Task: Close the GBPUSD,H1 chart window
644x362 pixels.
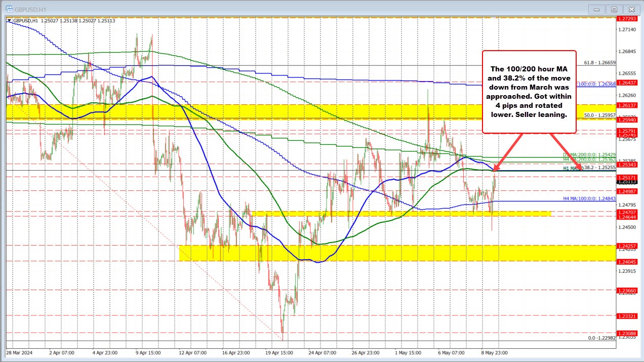Action: pos(631,9)
